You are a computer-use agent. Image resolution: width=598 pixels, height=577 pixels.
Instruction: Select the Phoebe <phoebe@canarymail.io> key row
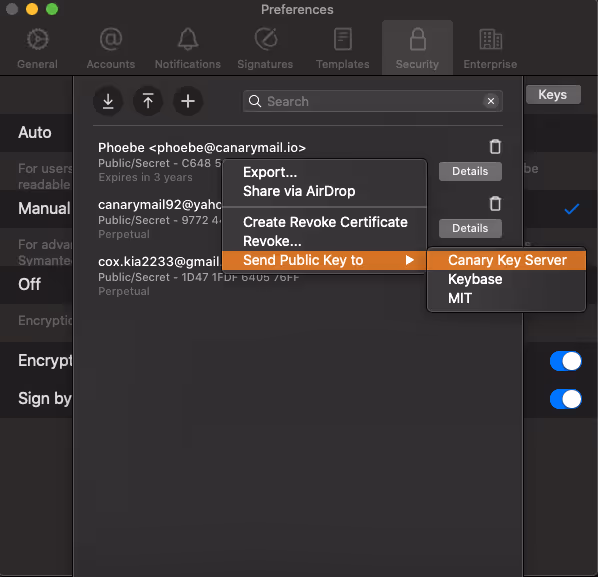[x=202, y=148]
